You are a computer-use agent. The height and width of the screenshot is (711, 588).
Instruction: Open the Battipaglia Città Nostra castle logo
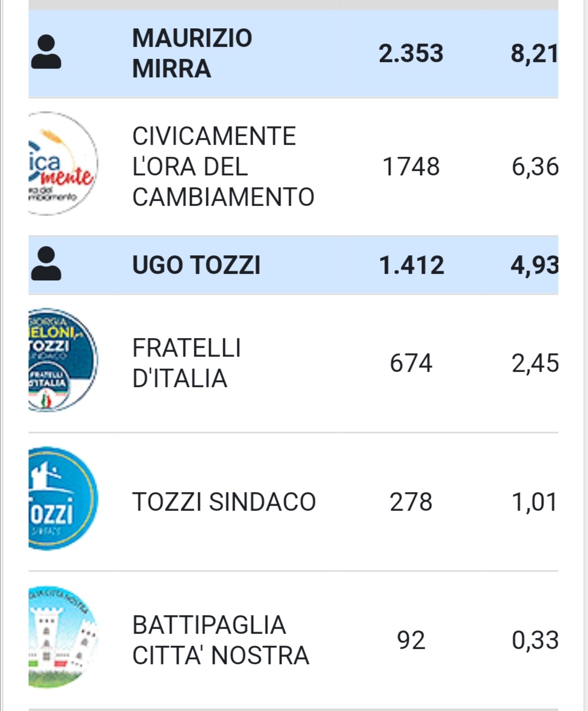pos(63,637)
